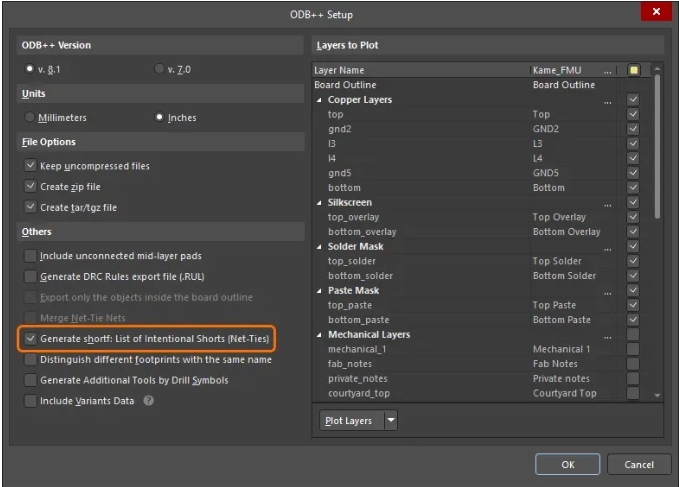The width and height of the screenshot is (679, 487).
Task: Select the Bottom Overlay cell
Action: 566,232
